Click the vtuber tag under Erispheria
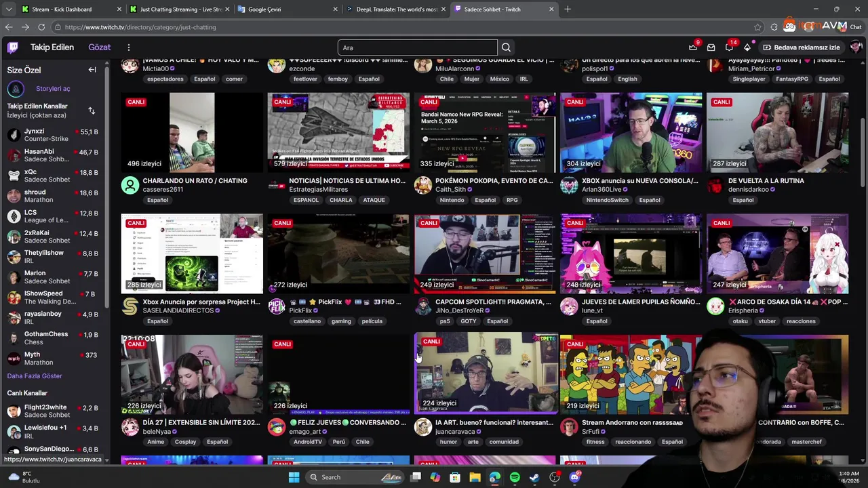Screen dimensions: 868x488 [767, 321]
